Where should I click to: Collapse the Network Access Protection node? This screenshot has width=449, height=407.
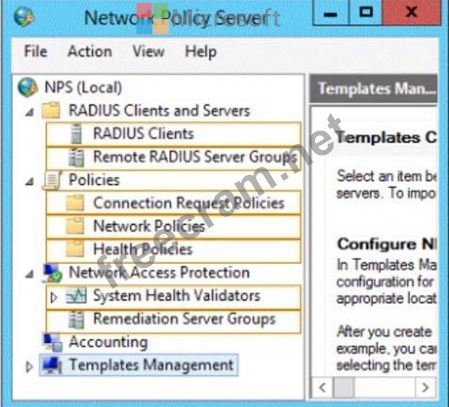pos(30,274)
